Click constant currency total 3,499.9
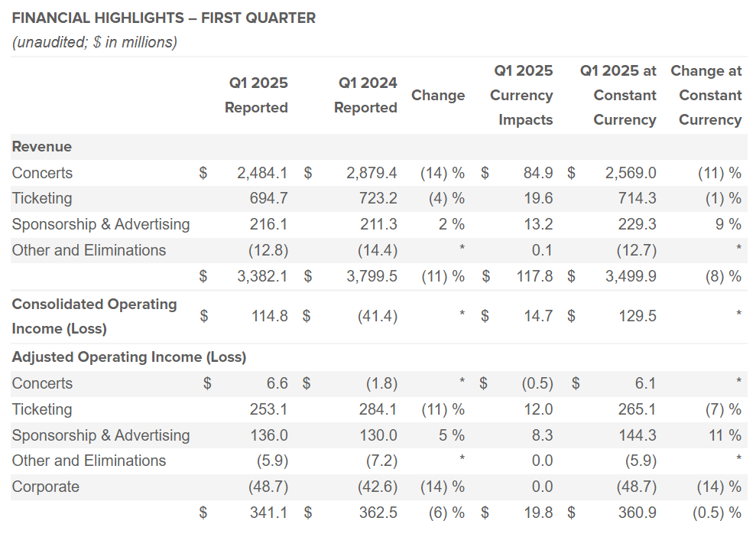This screenshot has width=756, height=547. point(631,276)
